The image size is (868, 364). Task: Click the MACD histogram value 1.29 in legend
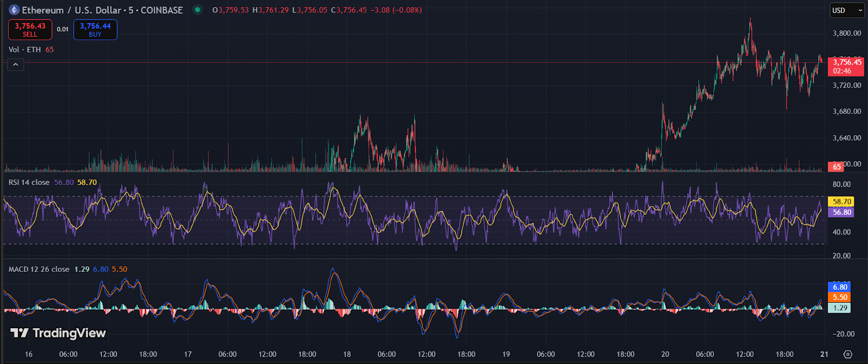[82, 269]
